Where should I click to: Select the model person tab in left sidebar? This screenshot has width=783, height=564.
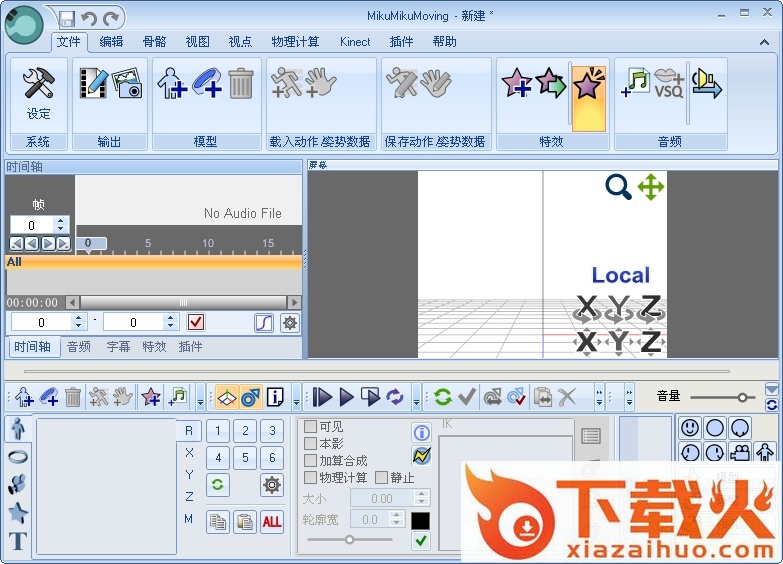click(x=18, y=429)
